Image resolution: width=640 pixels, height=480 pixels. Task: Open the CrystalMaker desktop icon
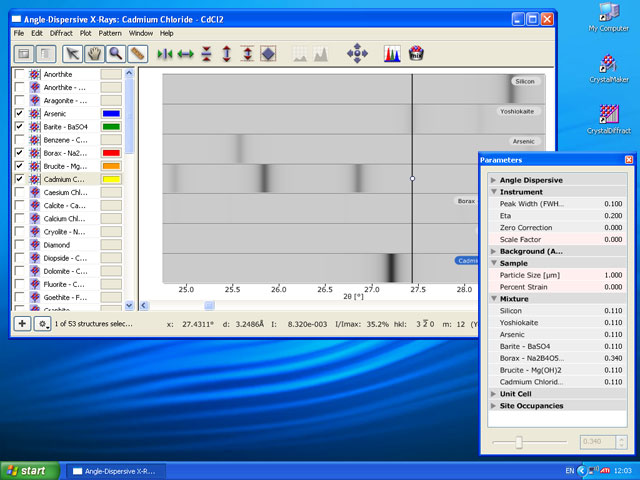(x=609, y=69)
